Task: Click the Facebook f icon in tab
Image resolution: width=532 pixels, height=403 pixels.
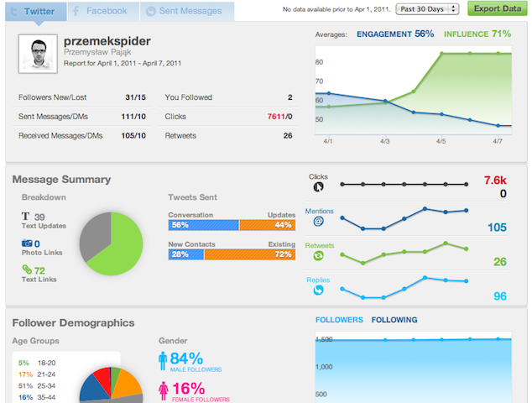Action: pyautogui.click(x=76, y=11)
